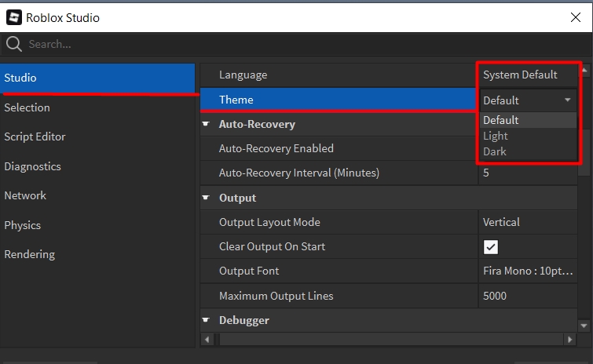
Task: Open the Selection settings category
Action: click(97, 107)
